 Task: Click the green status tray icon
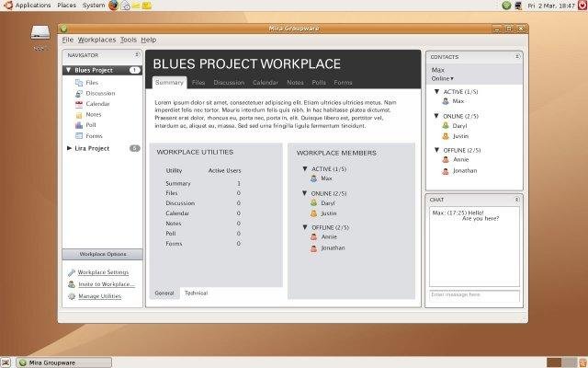coord(506,6)
